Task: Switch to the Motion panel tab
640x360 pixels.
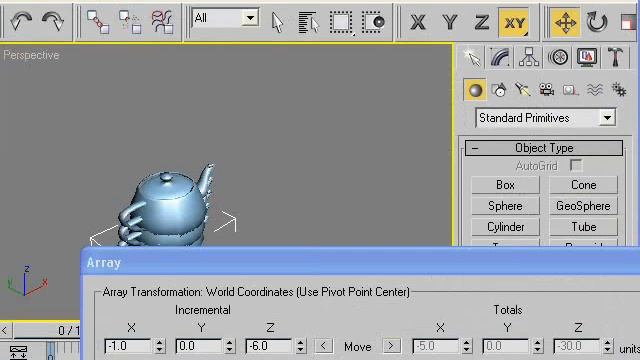Action: pos(558,58)
